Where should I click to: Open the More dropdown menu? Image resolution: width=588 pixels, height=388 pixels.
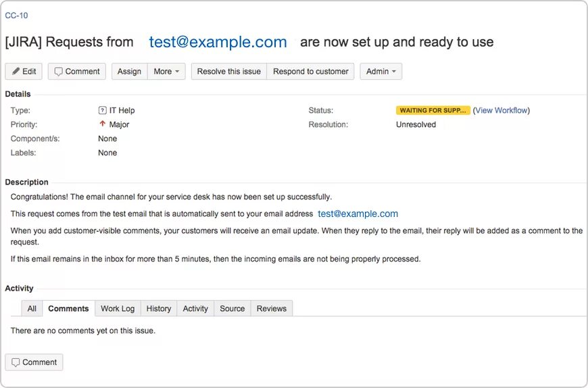pyautogui.click(x=166, y=72)
